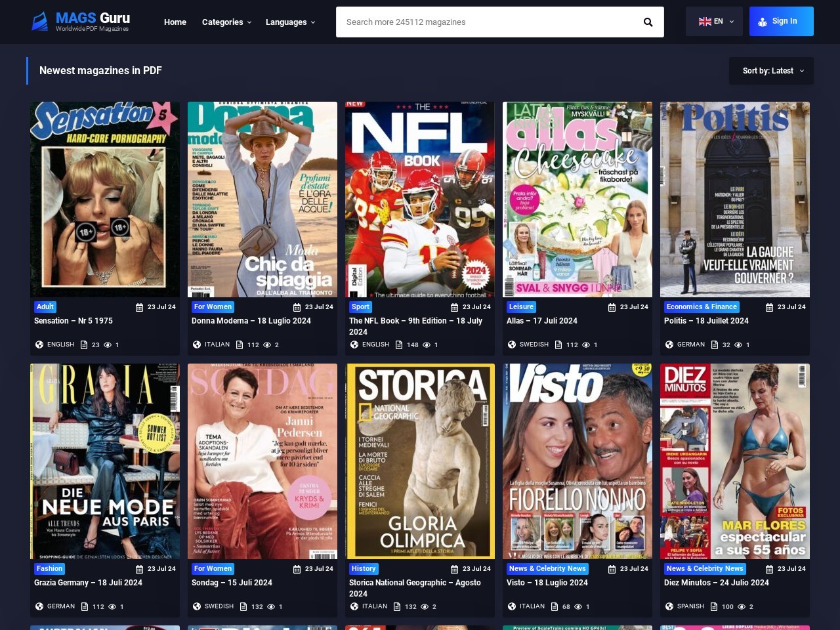The height and width of the screenshot is (630, 840).
Task: Click the views eye icon on Sensation card
Action: 108,345
